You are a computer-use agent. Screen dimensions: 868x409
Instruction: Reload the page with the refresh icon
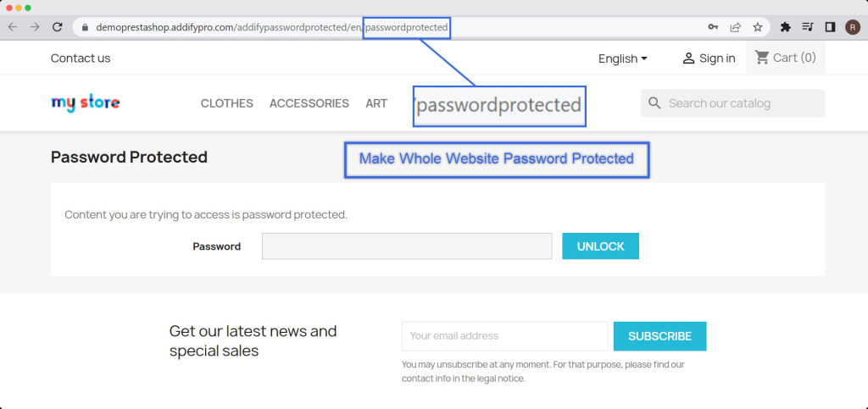point(58,27)
